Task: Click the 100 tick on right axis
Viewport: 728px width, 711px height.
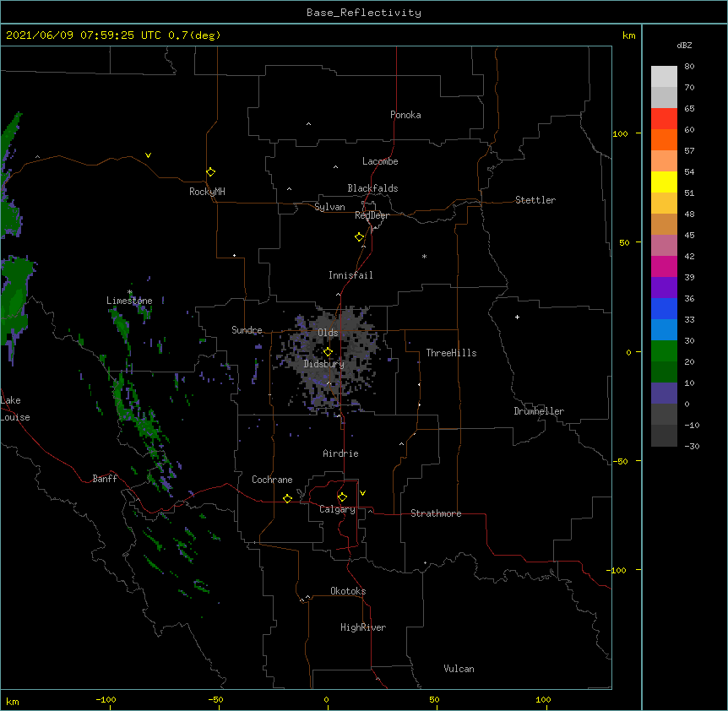Action: (x=620, y=133)
